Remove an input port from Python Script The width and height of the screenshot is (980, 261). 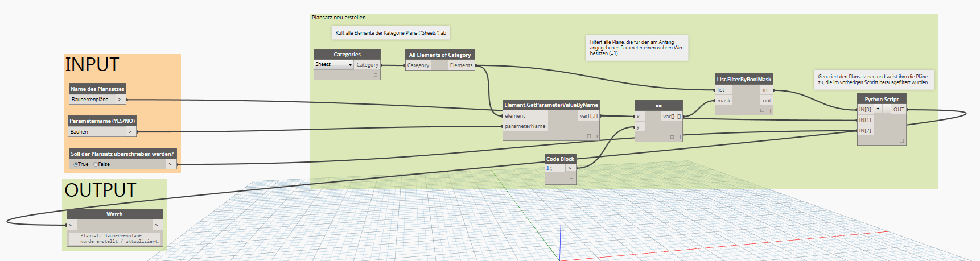pos(886,109)
